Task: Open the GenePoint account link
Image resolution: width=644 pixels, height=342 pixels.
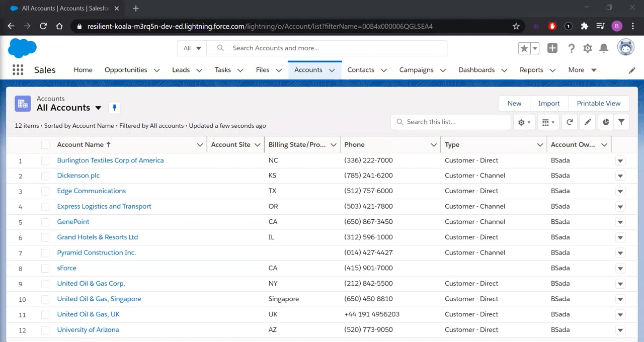Action: (x=73, y=222)
